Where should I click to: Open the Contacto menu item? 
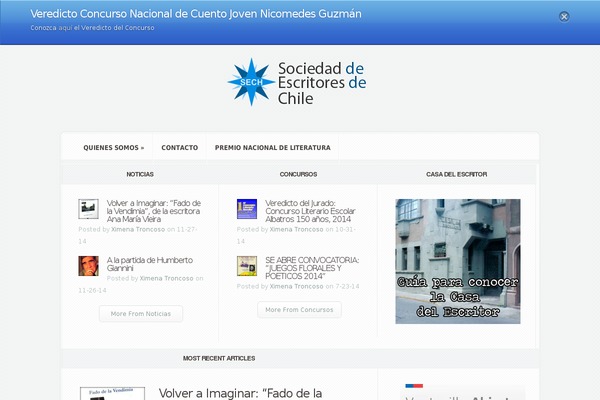(x=179, y=147)
